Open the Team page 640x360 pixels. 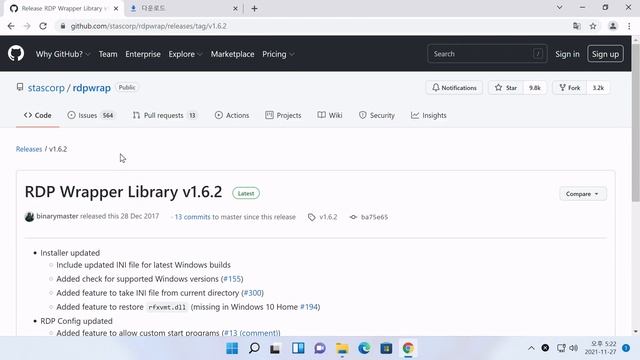coord(108,54)
